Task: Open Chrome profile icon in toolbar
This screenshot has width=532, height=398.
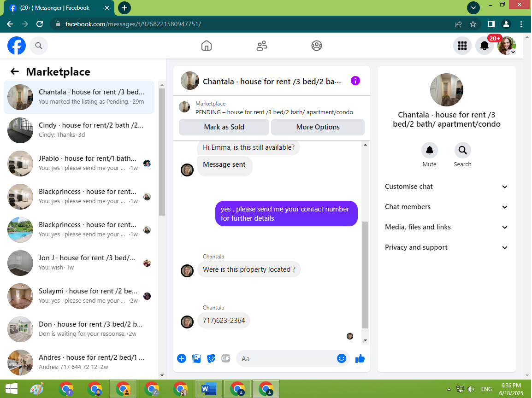Action: (506, 24)
